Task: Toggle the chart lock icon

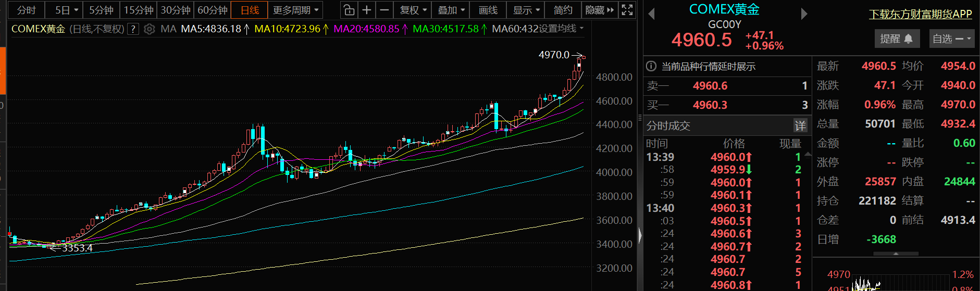Action: tap(349, 10)
